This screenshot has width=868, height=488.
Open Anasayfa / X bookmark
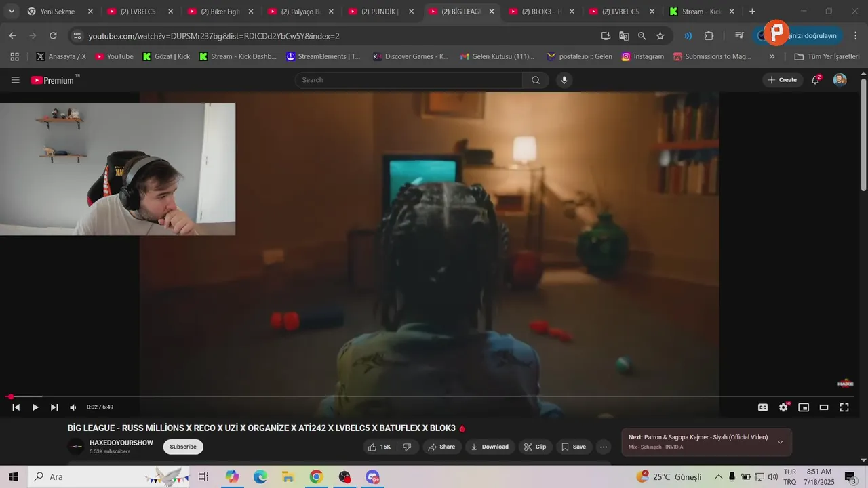click(61, 56)
